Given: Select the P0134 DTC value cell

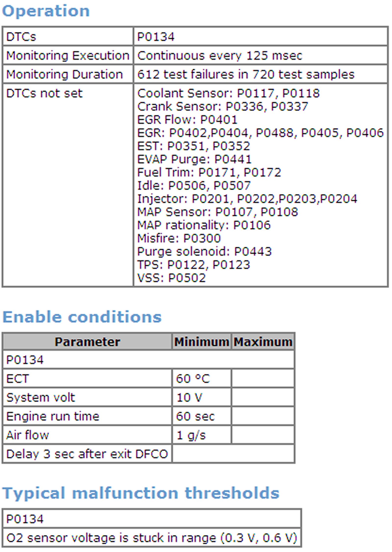Looking at the screenshot, I should 156,37.
